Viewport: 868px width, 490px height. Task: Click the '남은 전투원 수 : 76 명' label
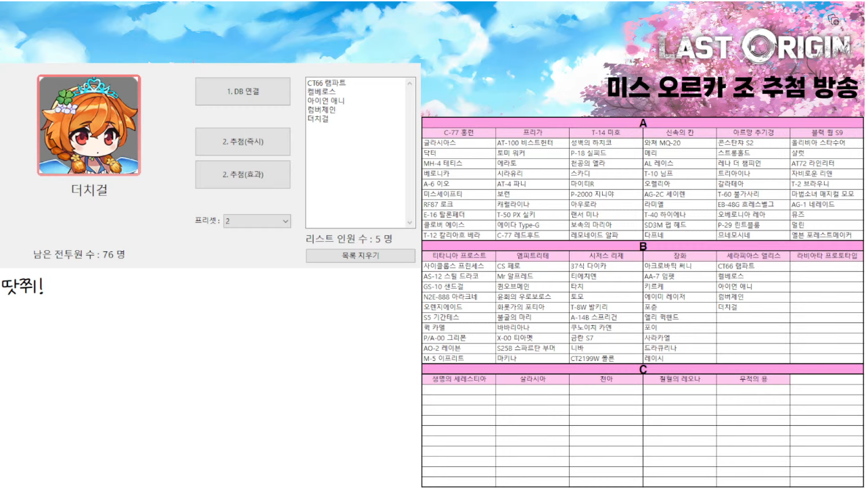pos(79,255)
